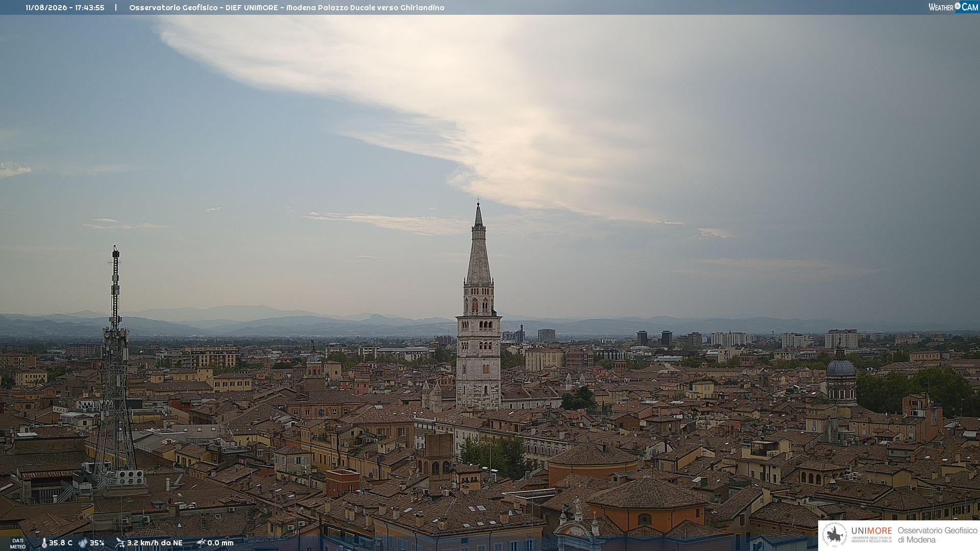Select the 35% humidity value
The height and width of the screenshot is (551, 980).
[x=97, y=543]
